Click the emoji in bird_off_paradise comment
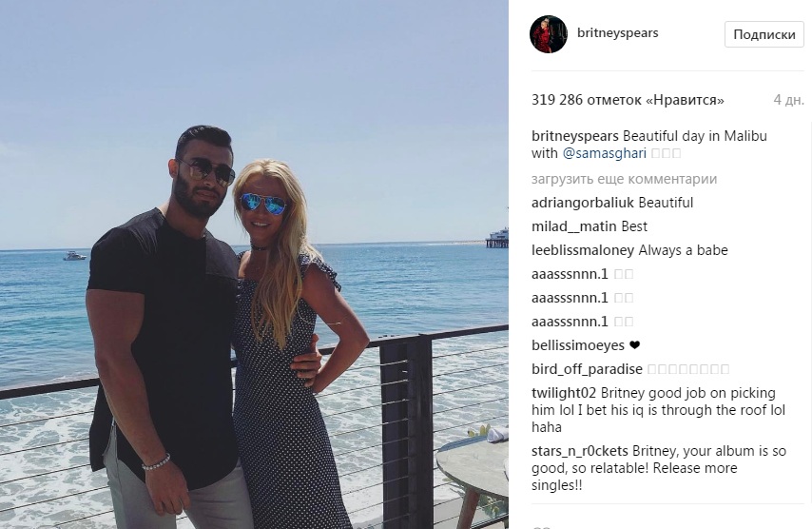Image resolution: width=812 pixels, height=529 pixels. (x=688, y=369)
